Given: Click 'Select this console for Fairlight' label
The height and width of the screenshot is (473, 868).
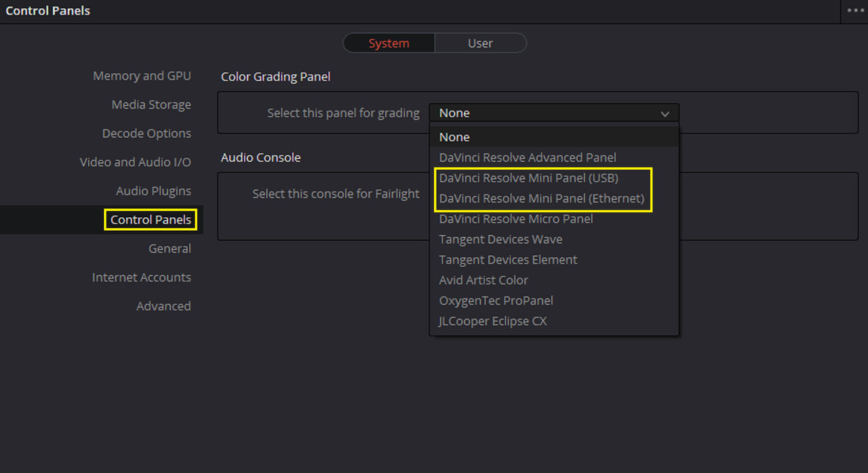Looking at the screenshot, I should (336, 194).
